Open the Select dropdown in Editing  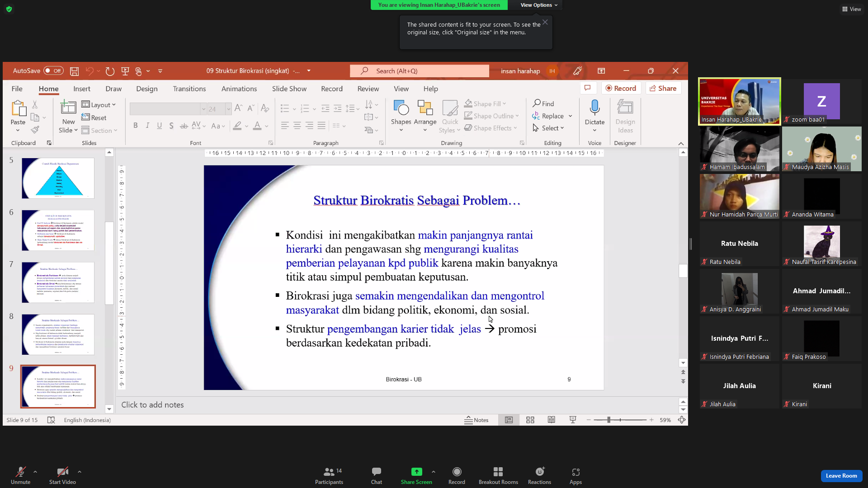(549, 128)
